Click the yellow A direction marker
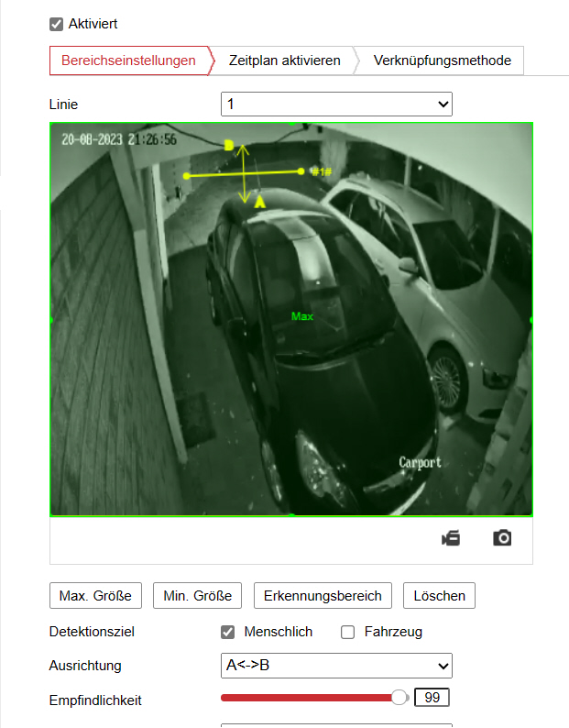 coord(259,202)
